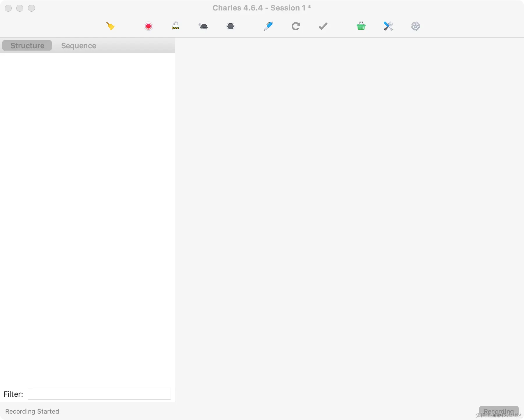Switch to the Sequence tab
The image size is (524, 420).
tap(79, 45)
